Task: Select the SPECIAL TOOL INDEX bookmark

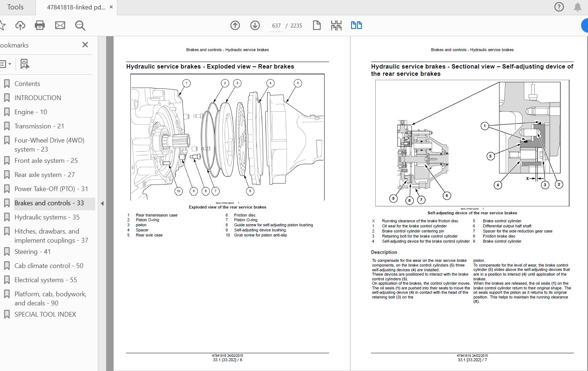Action: [x=45, y=314]
